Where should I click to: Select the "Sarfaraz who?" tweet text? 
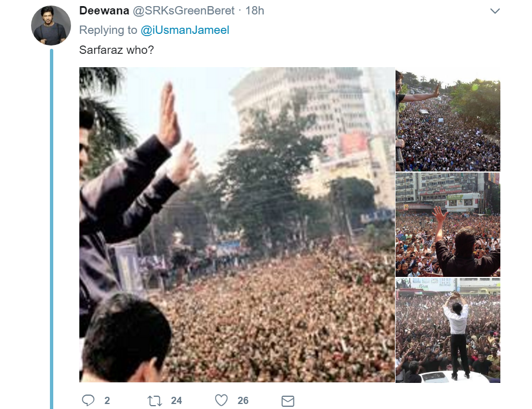[116, 50]
